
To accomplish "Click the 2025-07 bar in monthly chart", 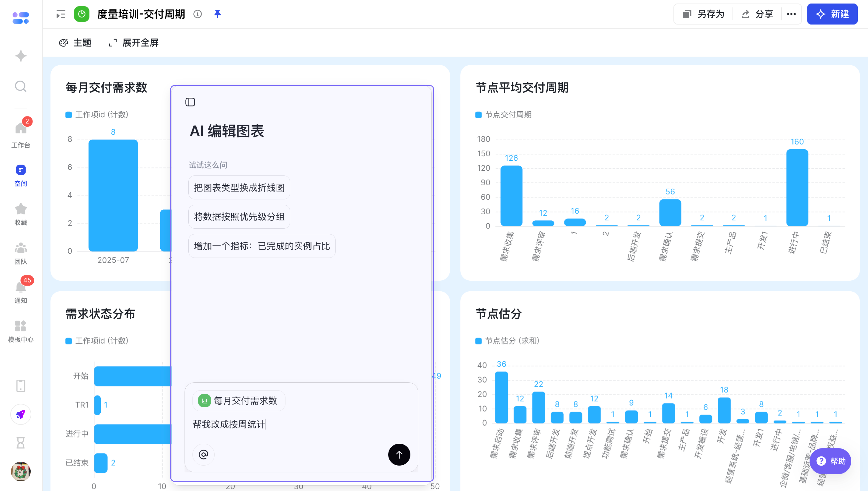I will [113, 195].
